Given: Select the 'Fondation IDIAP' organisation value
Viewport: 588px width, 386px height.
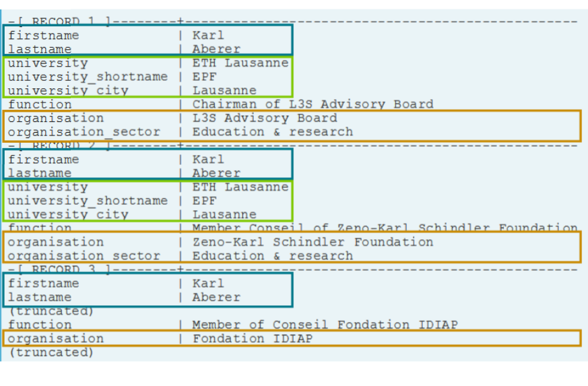Looking at the screenshot, I should (253, 339).
